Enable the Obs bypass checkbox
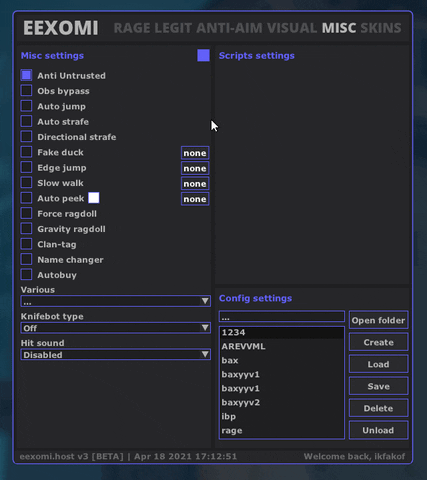427x480 pixels. pyautogui.click(x=26, y=91)
